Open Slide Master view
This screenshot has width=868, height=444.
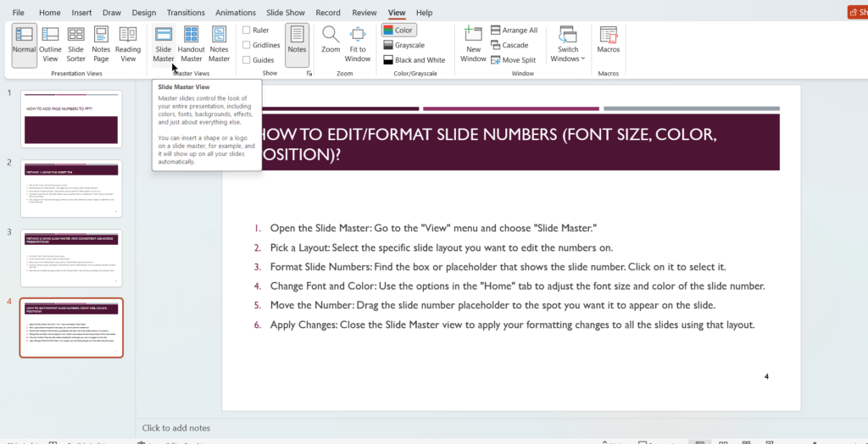[x=164, y=44]
